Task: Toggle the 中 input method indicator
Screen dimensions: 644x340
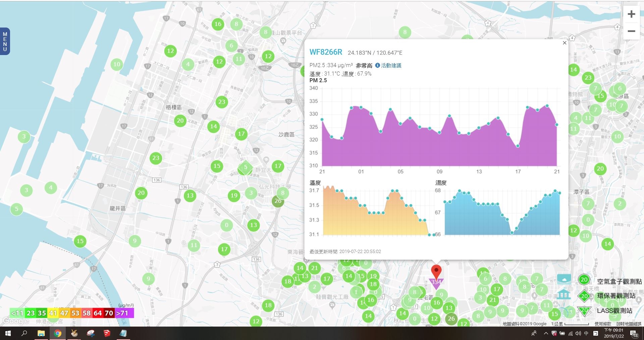Action: coord(586,333)
